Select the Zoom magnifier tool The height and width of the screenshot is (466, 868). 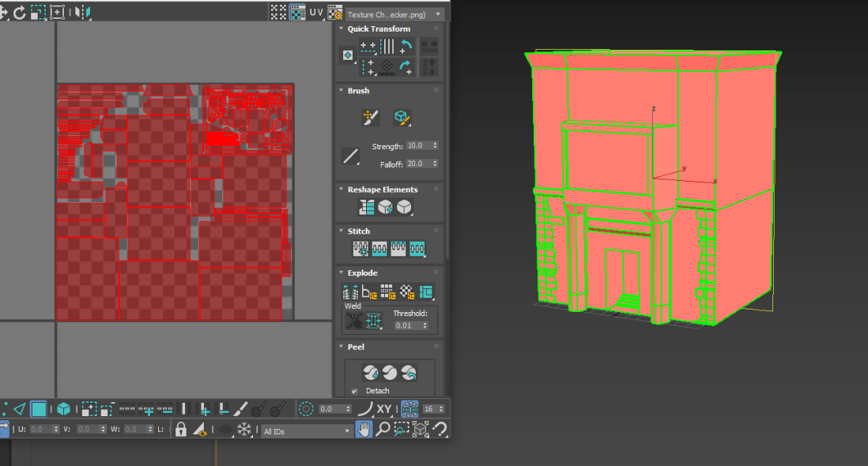click(x=383, y=430)
